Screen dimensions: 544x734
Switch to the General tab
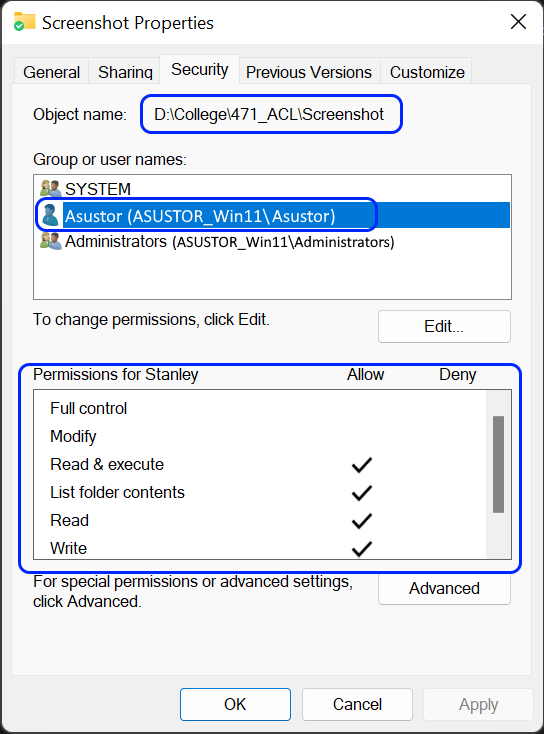51,72
